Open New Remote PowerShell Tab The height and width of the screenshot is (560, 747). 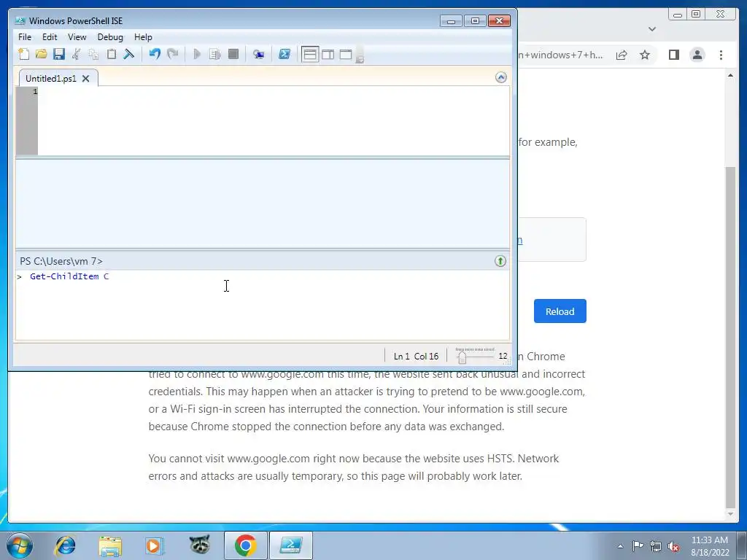(259, 54)
